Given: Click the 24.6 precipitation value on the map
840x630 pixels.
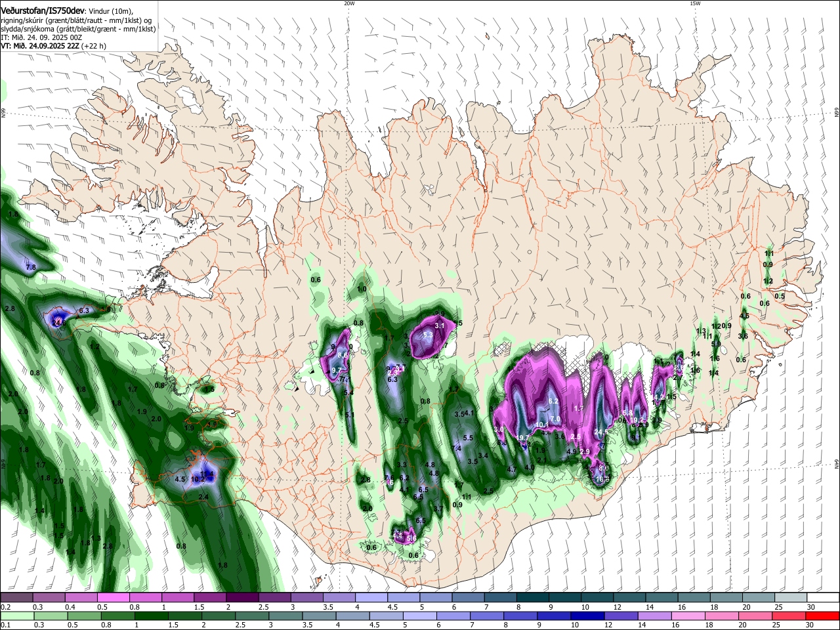Looking at the screenshot, I should pyautogui.click(x=59, y=322).
